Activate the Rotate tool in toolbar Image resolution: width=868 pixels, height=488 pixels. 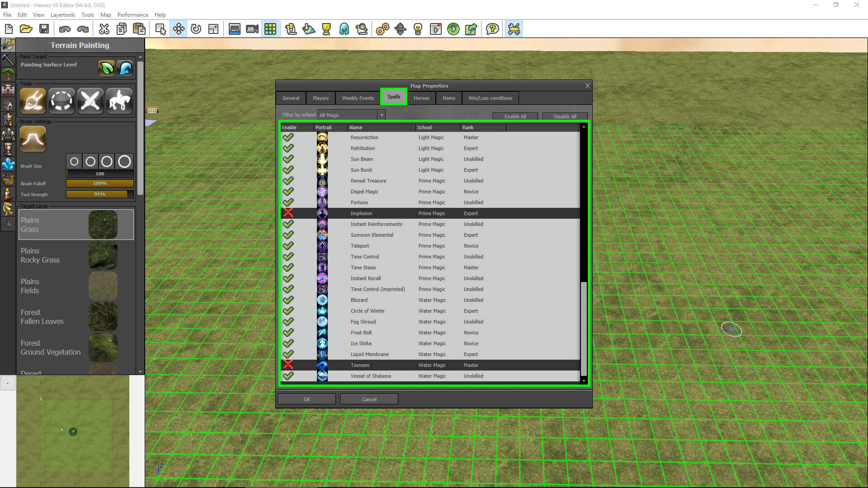tap(196, 29)
